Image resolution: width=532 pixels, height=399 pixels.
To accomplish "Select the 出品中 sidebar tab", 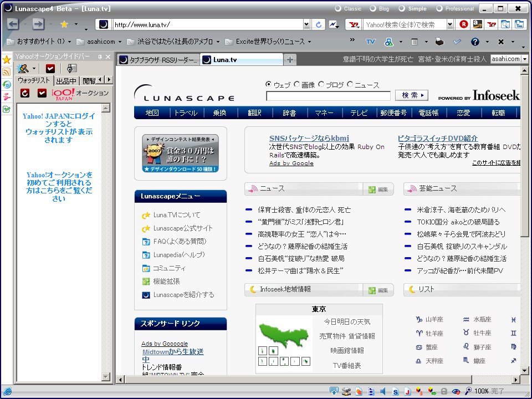I will tap(66, 81).
